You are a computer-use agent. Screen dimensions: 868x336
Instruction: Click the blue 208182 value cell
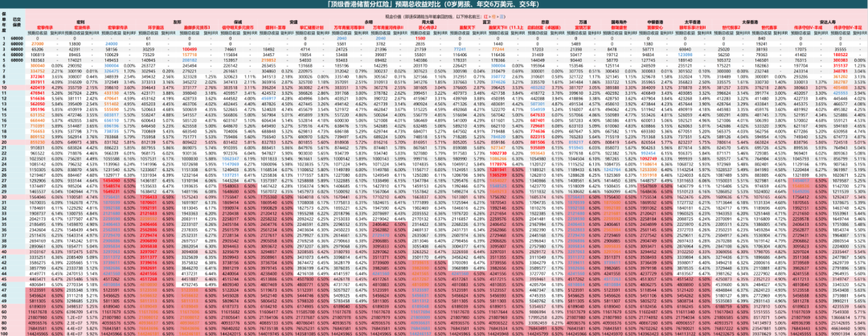pyautogui.click(x=190, y=59)
